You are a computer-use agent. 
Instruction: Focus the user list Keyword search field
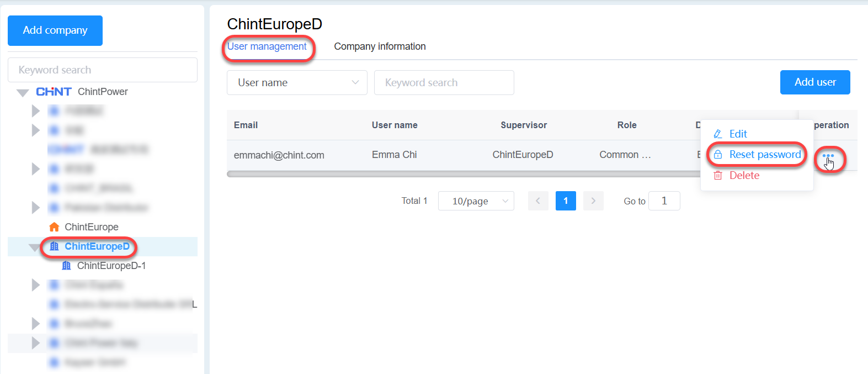[444, 82]
